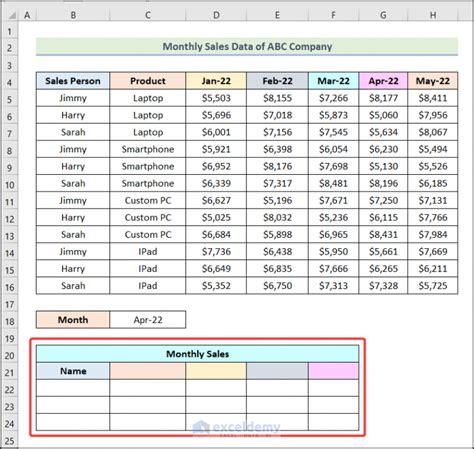The image size is (474, 449).
Task: Select column B header
Action: pos(73,15)
